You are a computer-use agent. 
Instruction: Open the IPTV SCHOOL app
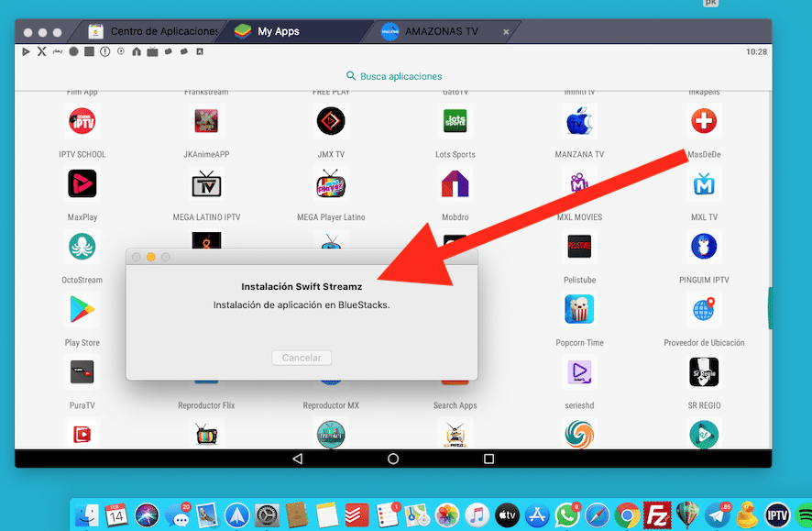tap(82, 120)
